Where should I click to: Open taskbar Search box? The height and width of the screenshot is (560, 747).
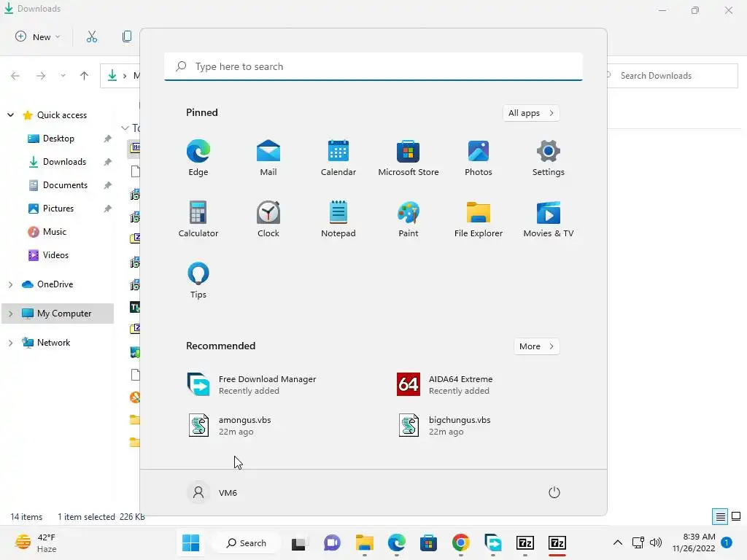click(247, 542)
